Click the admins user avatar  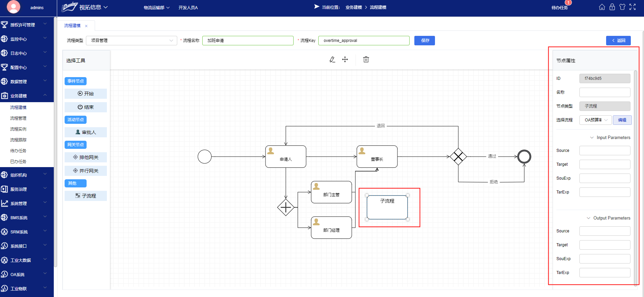point(14,7)
